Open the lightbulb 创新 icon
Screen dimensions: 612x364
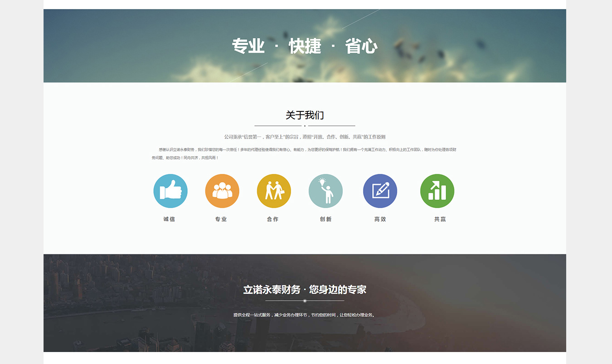tap(325, 191)
